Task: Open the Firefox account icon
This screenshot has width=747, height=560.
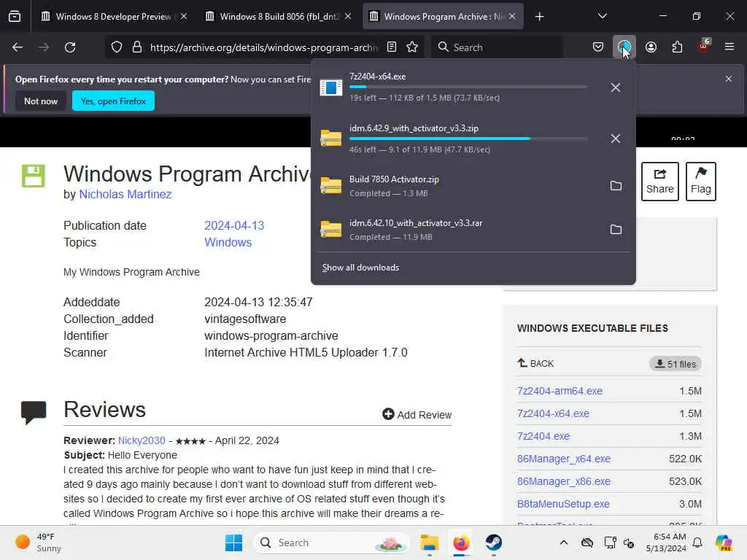Action: coord(651,47)
